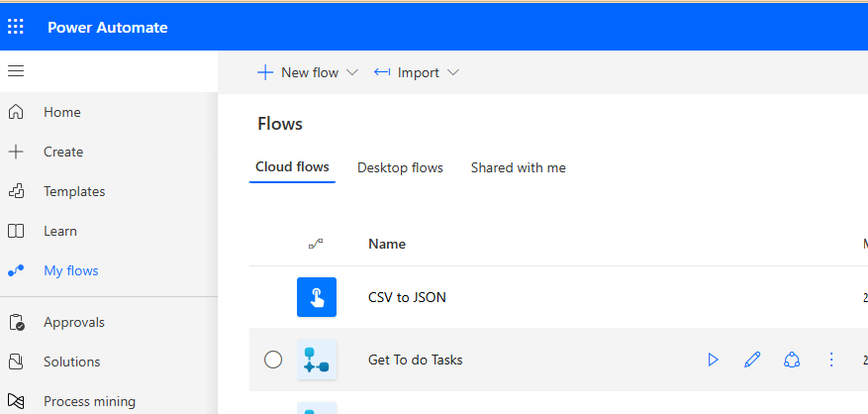The image size is (868, 414).
Task: Open more commands for Get To do Tasks
Action: click(x=831, y=360)
